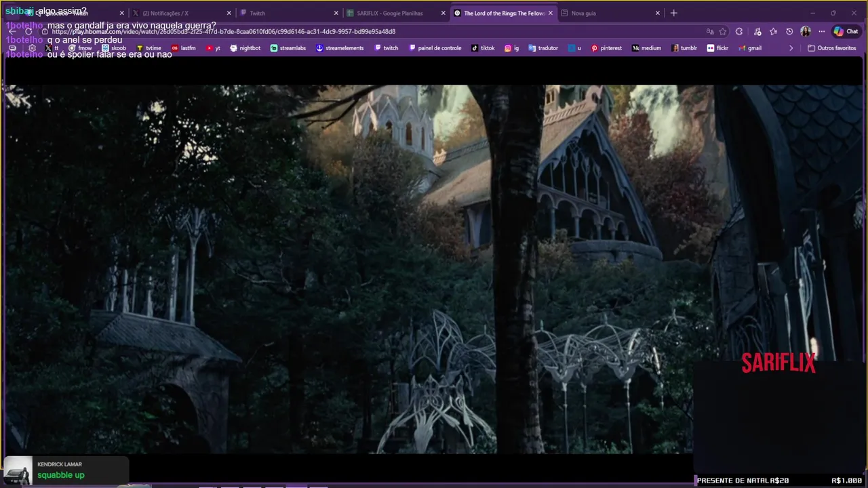View site info via the lock icon

44,31
